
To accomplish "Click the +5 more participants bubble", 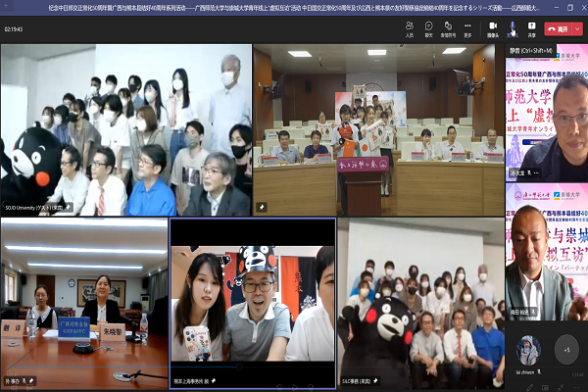I will coord(566,350).
